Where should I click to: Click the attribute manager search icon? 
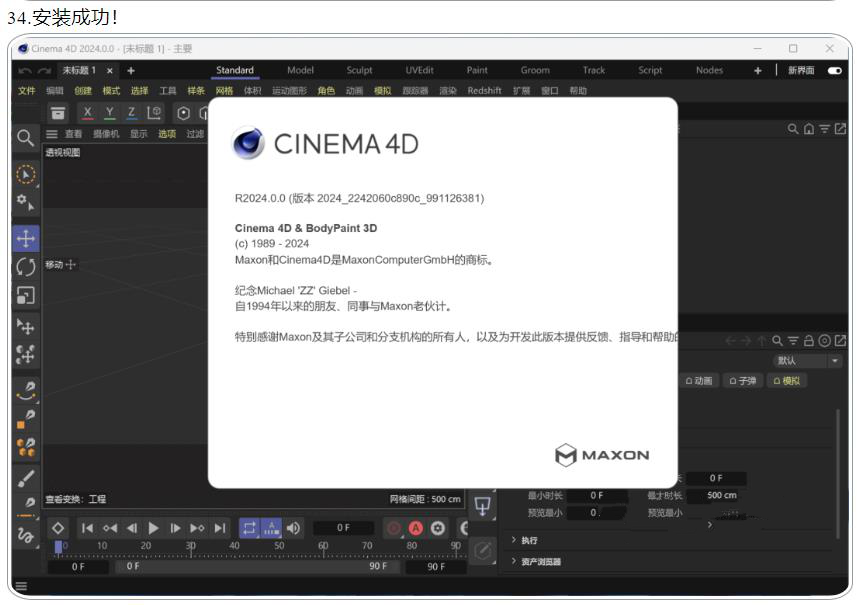point(777,341)
